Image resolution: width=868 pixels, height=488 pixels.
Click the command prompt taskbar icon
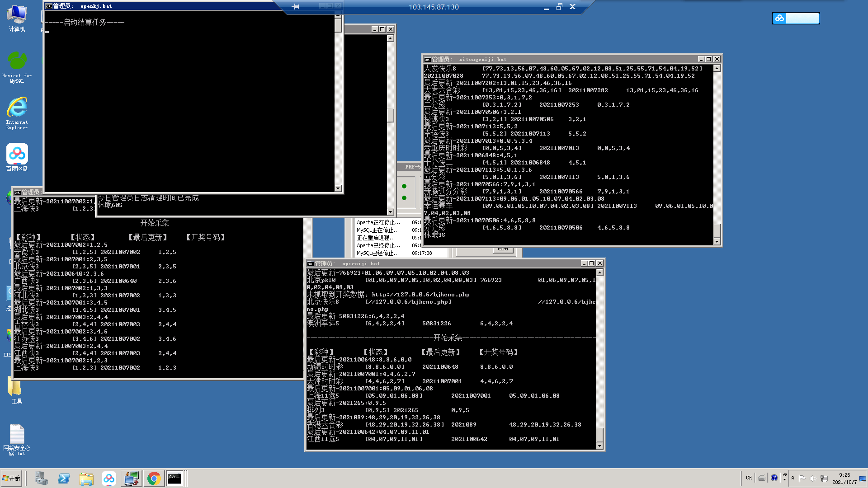pos(175,479)
